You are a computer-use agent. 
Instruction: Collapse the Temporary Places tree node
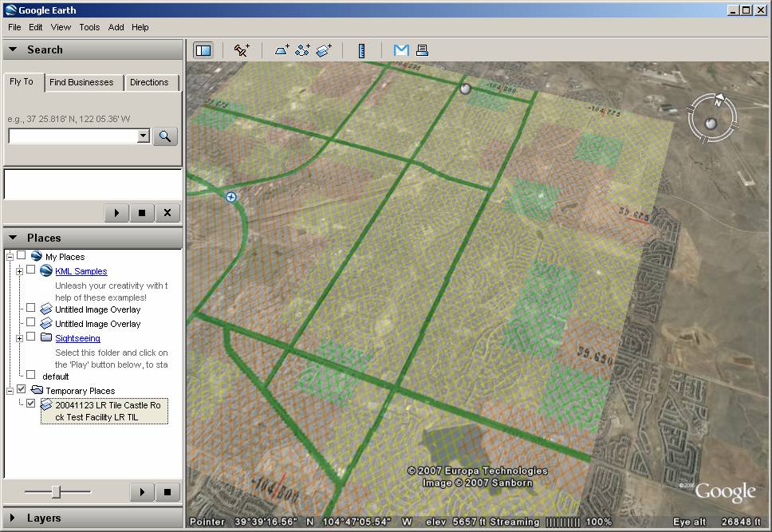click(x=10, y=391)
